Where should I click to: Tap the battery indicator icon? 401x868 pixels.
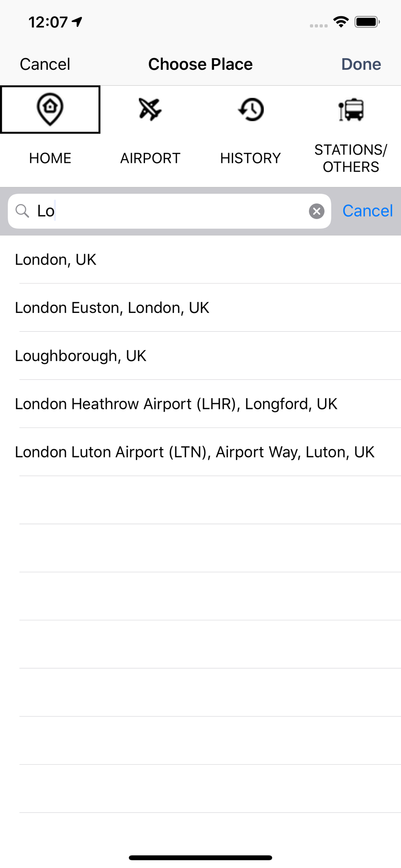(367, 22)
